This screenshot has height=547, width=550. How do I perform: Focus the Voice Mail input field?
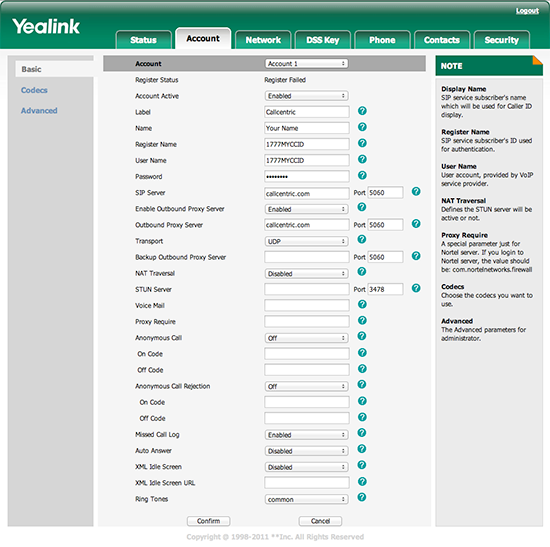(x=307, y=305)
